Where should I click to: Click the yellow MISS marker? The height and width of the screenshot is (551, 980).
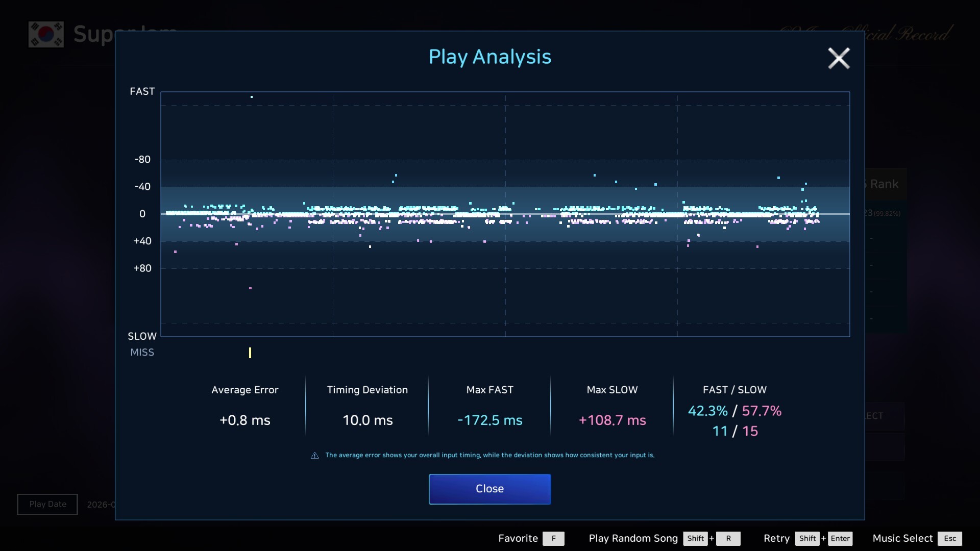(250, 353)
